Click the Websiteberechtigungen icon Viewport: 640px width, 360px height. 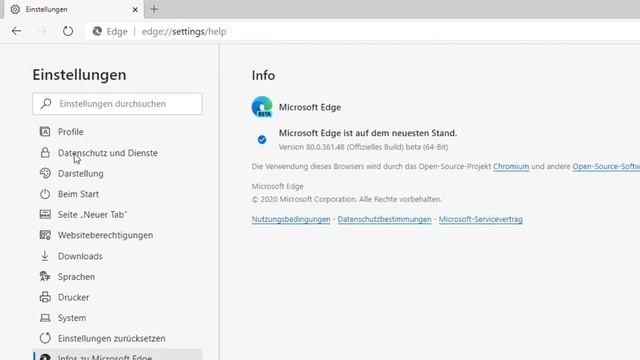[x=45, y=235]
